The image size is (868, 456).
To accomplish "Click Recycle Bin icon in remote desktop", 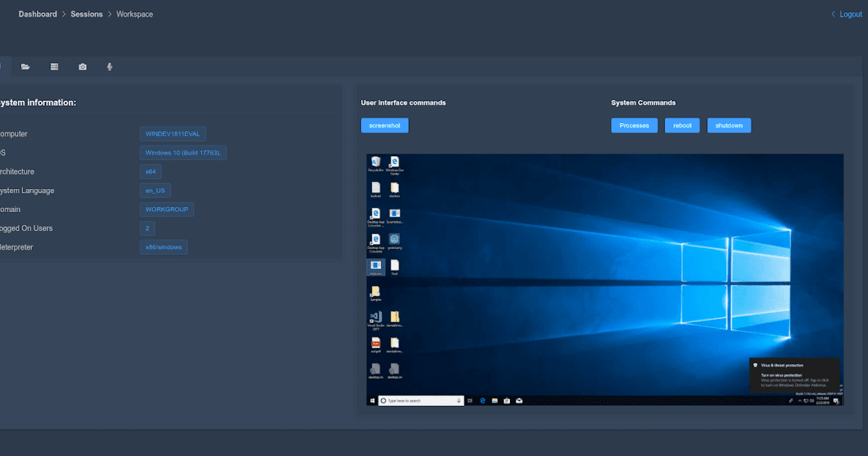I will tap(375, 164).
